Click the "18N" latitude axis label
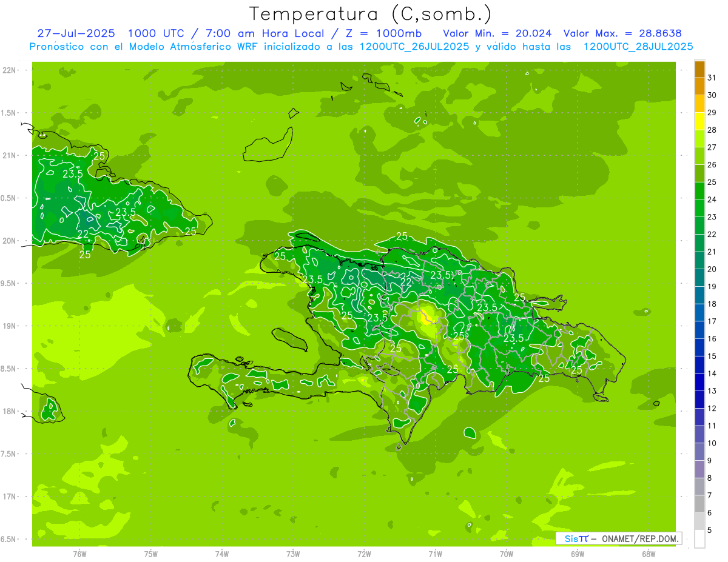This screenshot has height=562, width=728. pos(8,411)
